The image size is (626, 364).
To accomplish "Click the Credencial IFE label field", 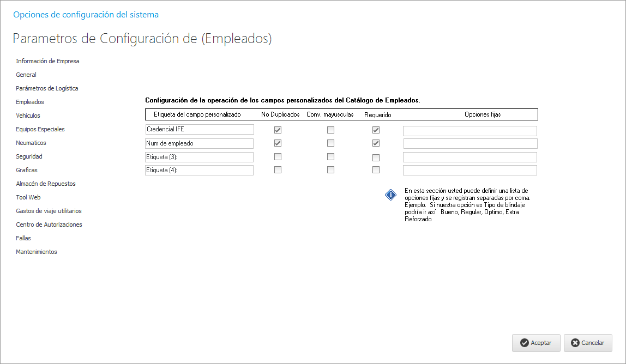I will pyautogui.click(x=199, y=130).
